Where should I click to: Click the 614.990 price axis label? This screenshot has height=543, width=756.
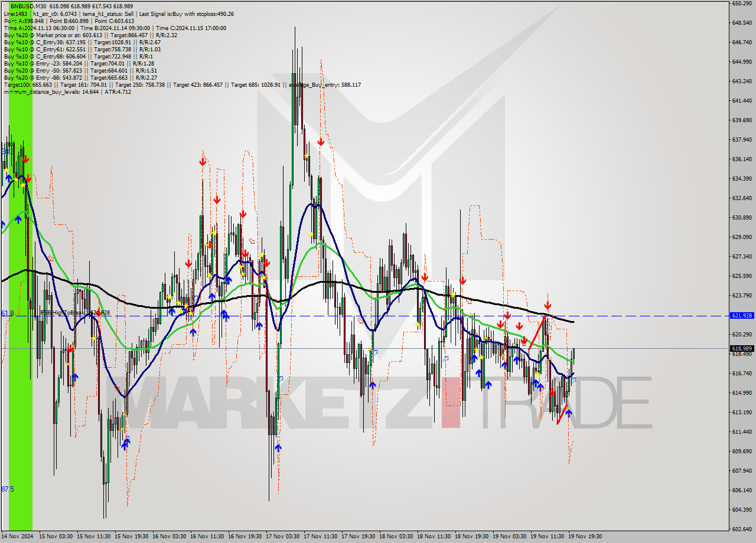pos(741,393)
